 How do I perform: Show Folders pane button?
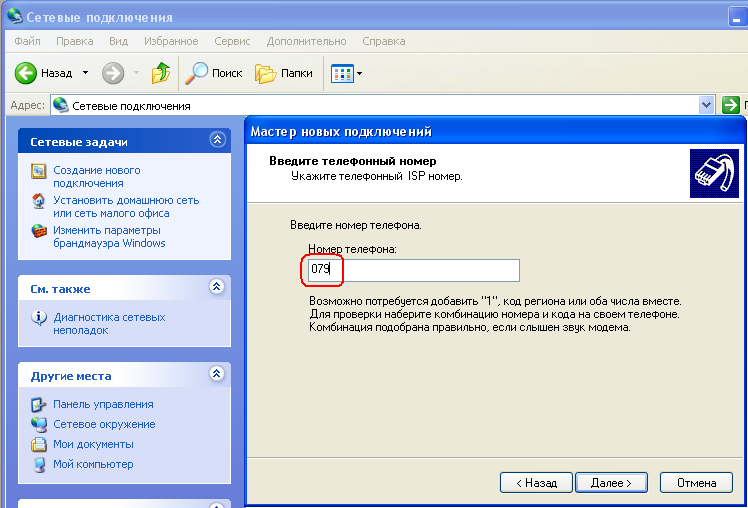(x=284, y=73)
